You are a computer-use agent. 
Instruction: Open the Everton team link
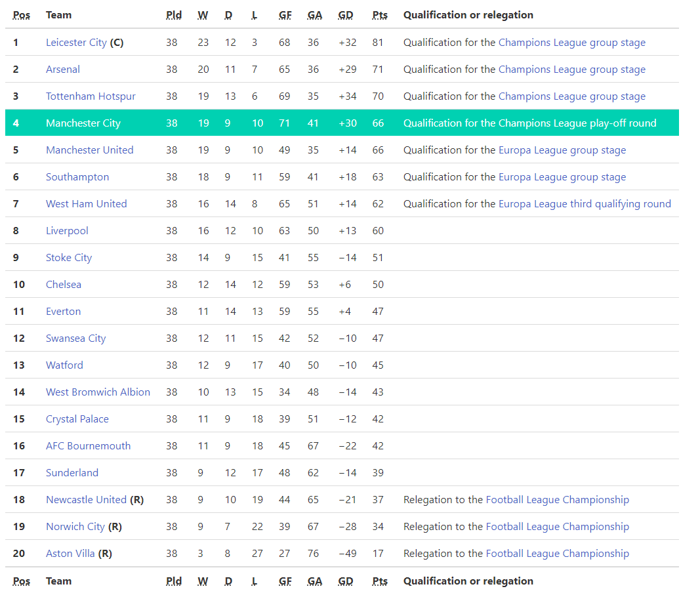tap(64, 311)
